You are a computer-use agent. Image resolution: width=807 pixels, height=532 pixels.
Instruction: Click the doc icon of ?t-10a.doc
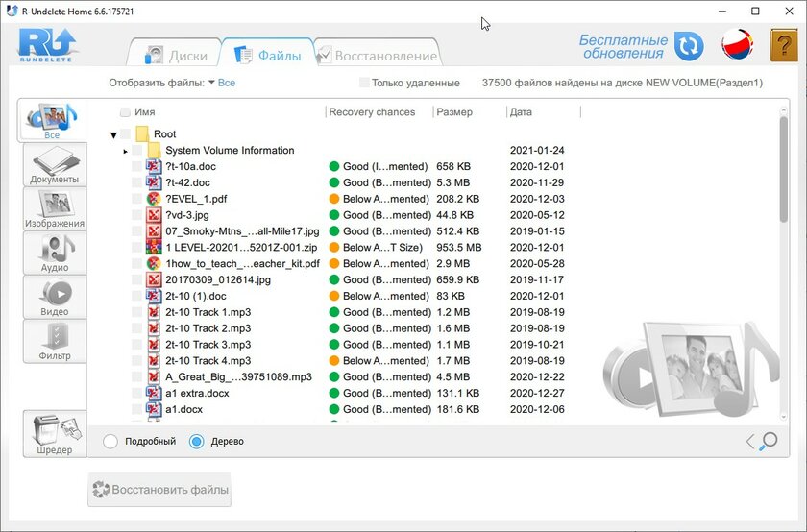(x=154, y=166)
